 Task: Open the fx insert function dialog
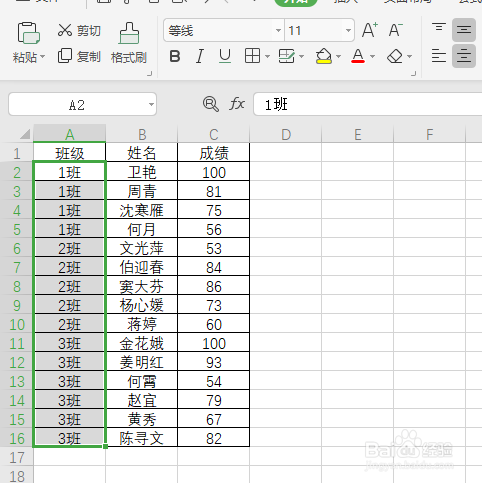click(x=237, y=104)
